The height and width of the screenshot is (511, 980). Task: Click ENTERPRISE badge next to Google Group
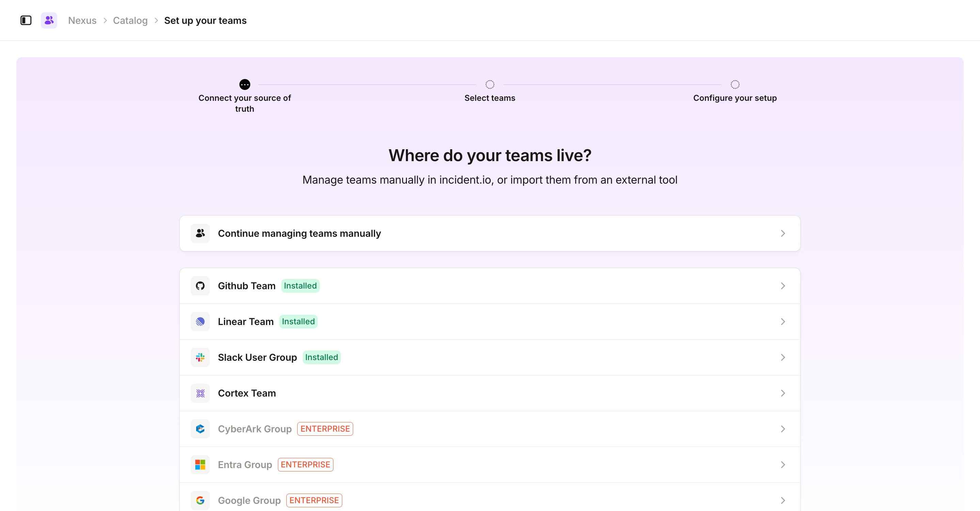click(314, 500)
